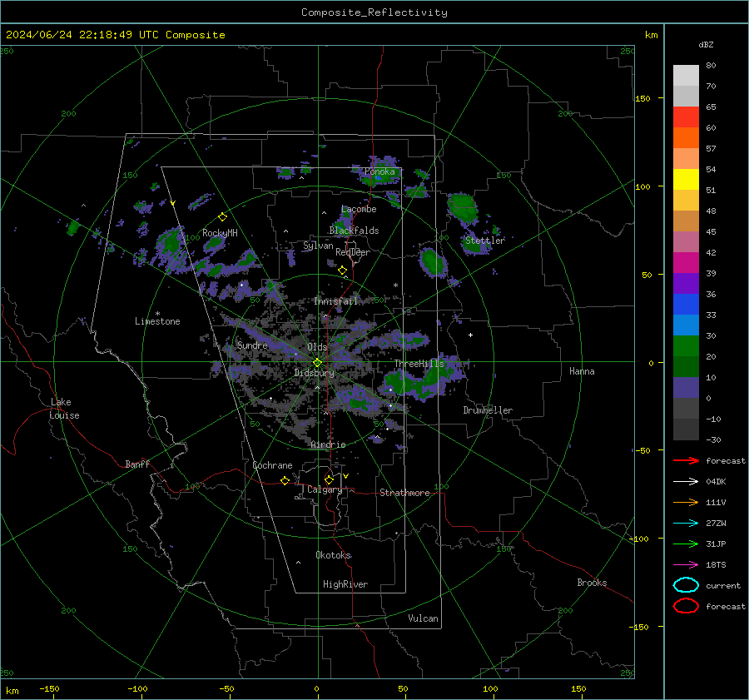This screenshot has height=700, width=749.
Task: Click the white 04DK arrow icon
Action: 686,481
